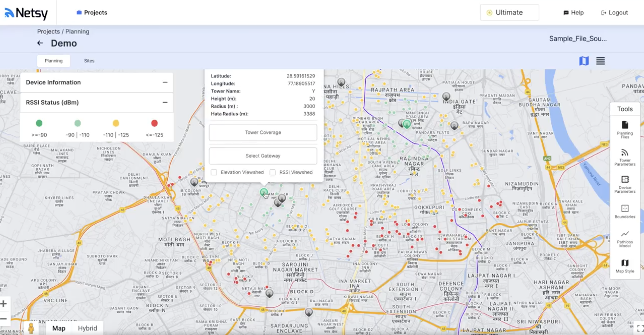Click the Tower Coverage button
The image size is (644, 335).
[263, 132]
